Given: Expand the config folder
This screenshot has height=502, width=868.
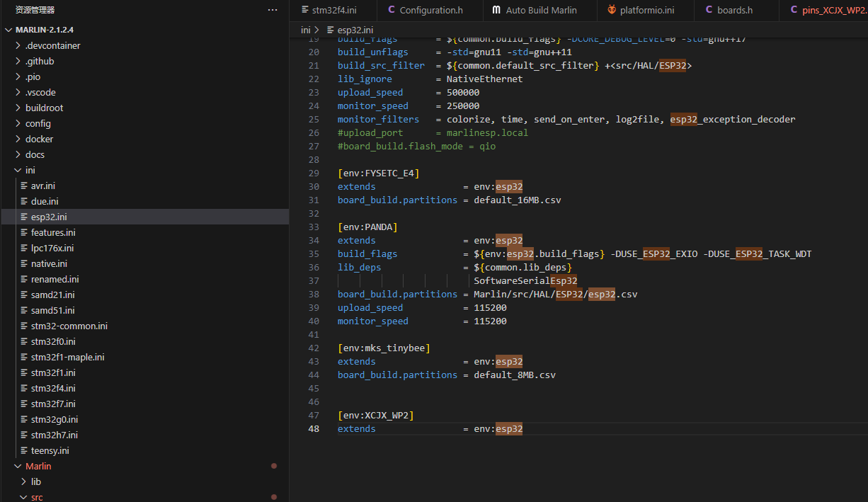Looking at the screenshot, I should pos(144,123).
